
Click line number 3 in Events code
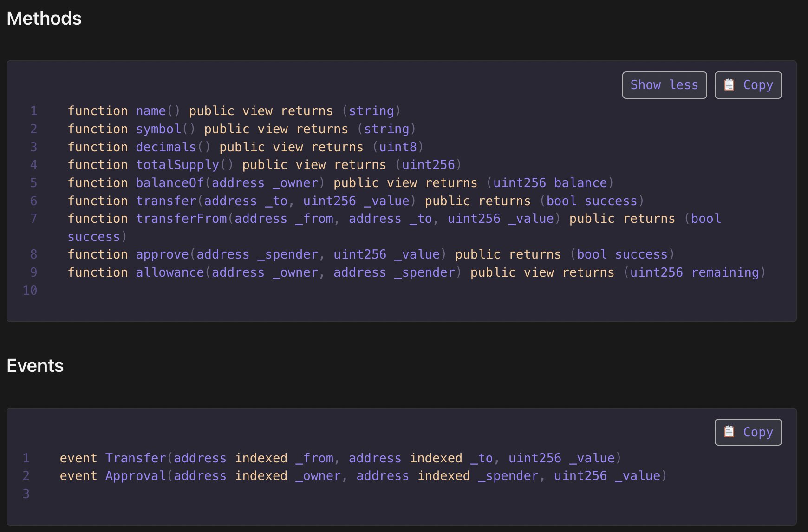click(x=26, y=494)
